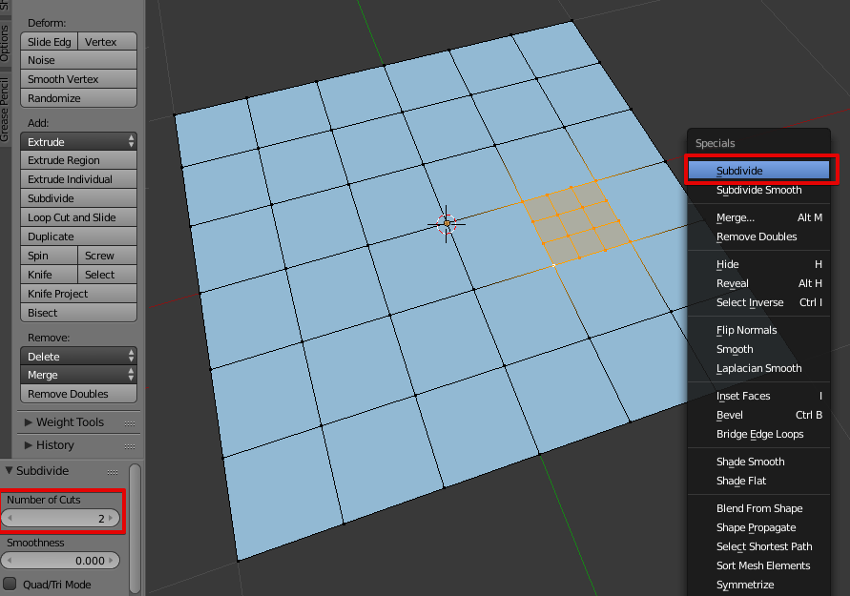Click Bisect tool
This screenshot has width=850, height=596.
[x=79, y=313]
